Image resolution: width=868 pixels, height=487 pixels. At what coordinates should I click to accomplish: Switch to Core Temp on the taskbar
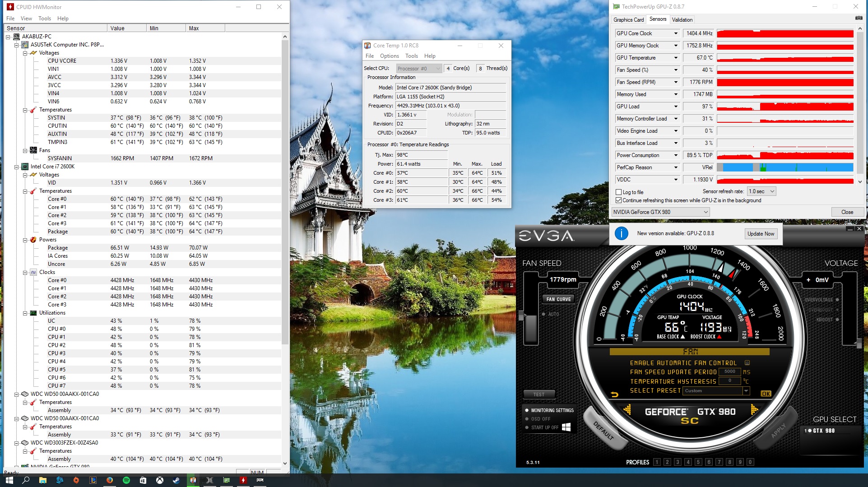point(193,480)
